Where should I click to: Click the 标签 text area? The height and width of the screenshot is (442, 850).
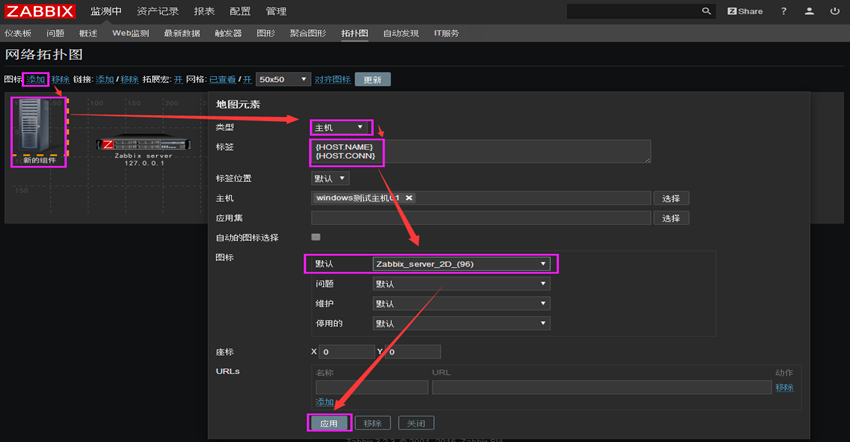coord(481,151)
